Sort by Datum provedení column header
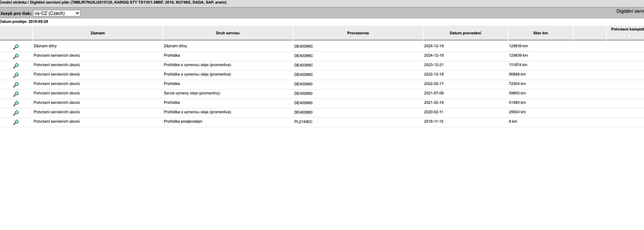Viewport: 644px width, 230px height. click(465, 33)
